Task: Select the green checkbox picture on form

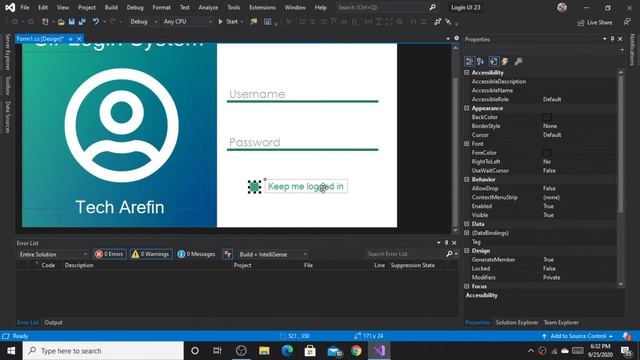Action: point(254,187)
